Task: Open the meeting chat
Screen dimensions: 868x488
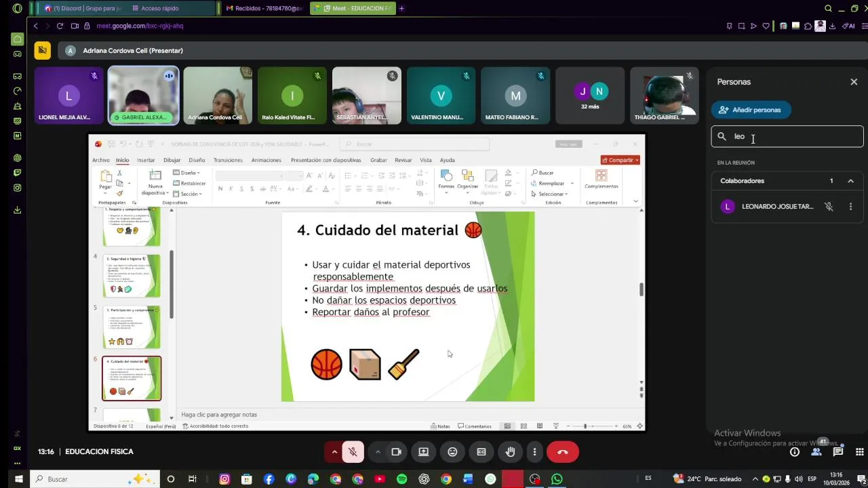Action: pos(838,452)
